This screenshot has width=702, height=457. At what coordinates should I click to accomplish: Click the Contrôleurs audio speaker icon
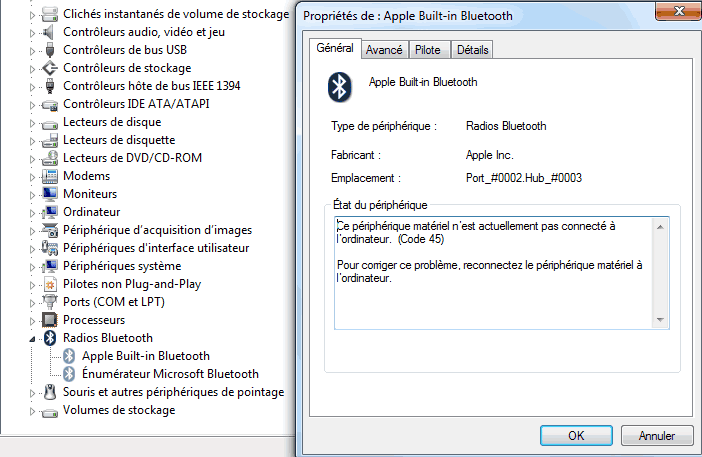click(x=50, y=32)
